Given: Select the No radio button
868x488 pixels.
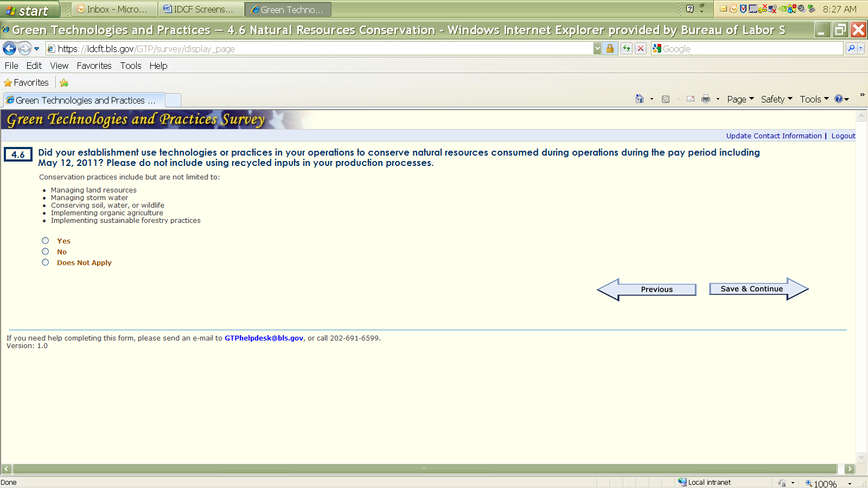Looking at the screenshot, I should (x=46, y=252).
